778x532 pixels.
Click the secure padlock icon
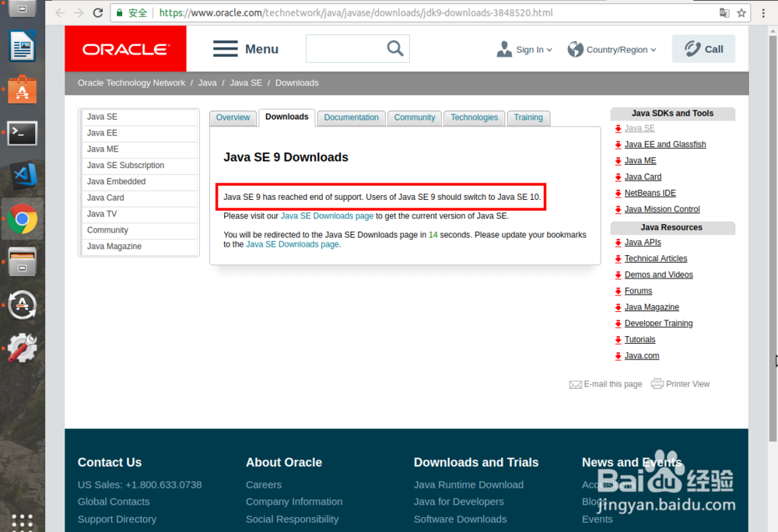point(120,13)
